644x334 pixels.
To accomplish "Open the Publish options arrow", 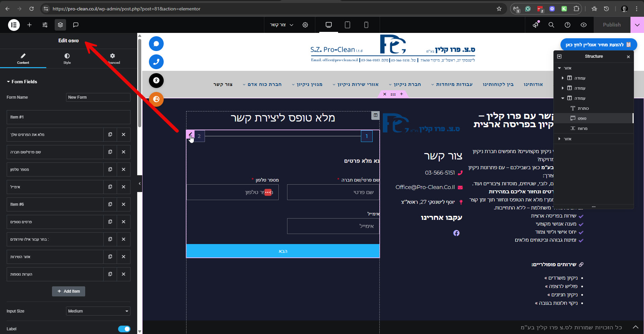I will [x=637, y=25].
